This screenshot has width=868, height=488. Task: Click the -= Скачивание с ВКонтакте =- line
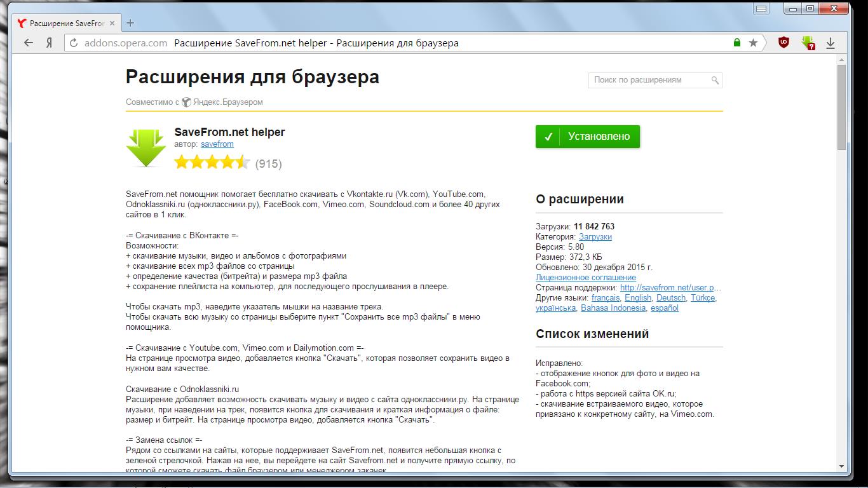coord(182,235)
